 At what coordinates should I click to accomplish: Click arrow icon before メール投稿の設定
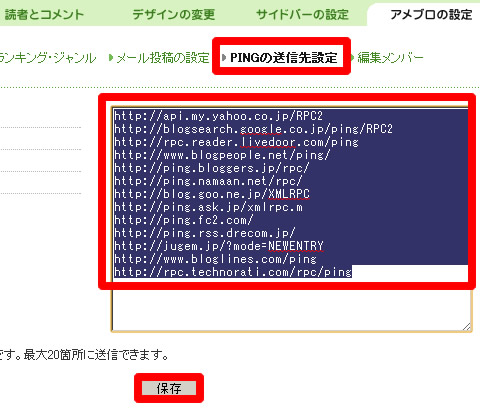(111, 58)
